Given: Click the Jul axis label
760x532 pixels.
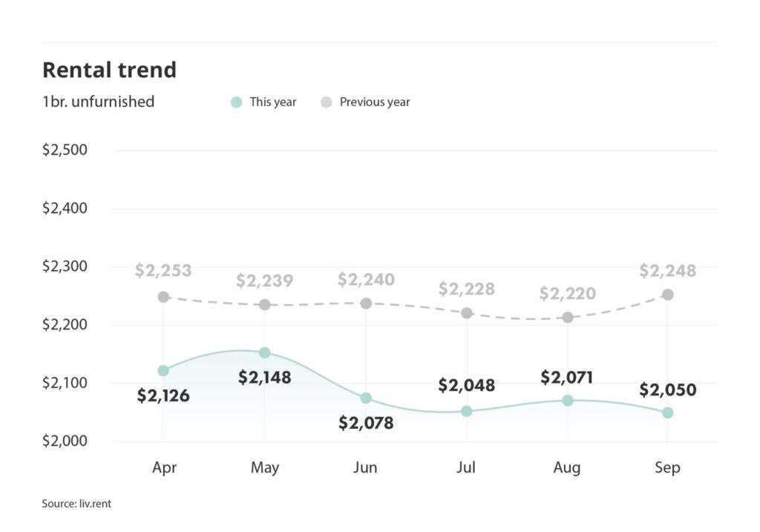Looking at the screenshot, I should coord(467,468).
